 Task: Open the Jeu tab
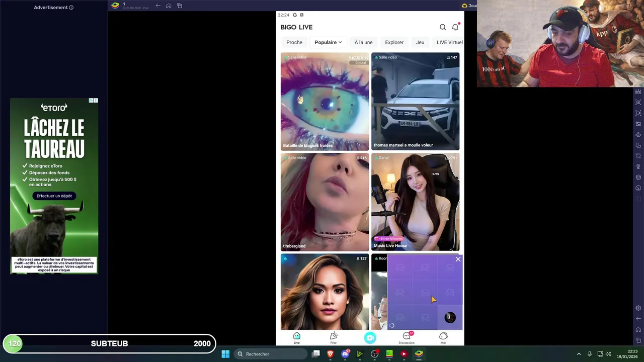[420, 42]
